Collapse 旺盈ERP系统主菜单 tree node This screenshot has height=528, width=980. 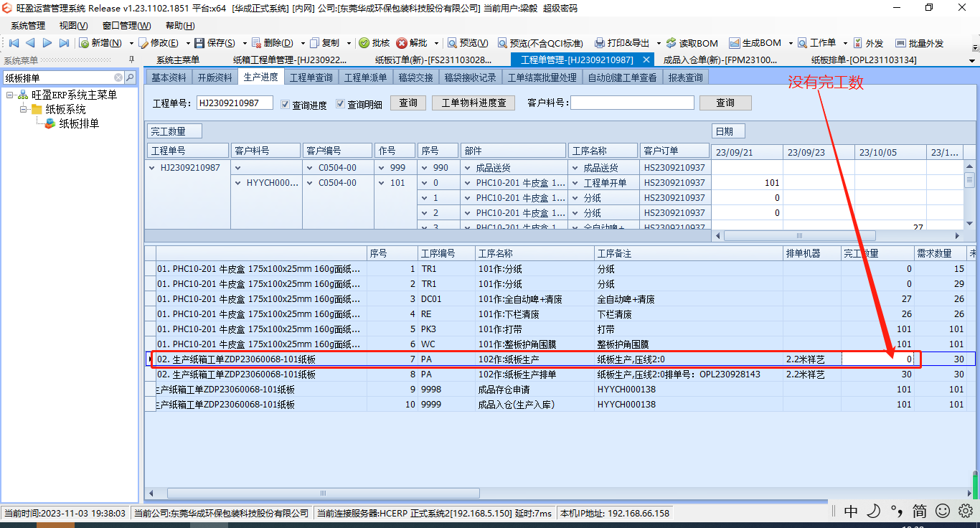(9, 95)
